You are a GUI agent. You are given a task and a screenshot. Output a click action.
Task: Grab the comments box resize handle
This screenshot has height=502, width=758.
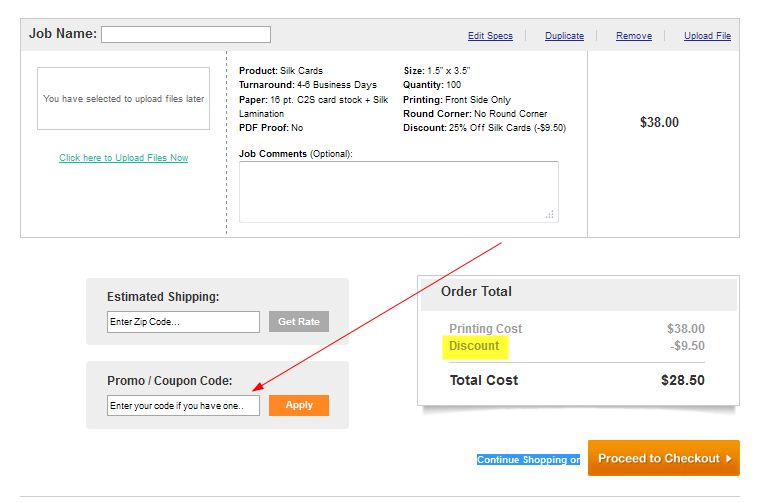coord(550,214)
